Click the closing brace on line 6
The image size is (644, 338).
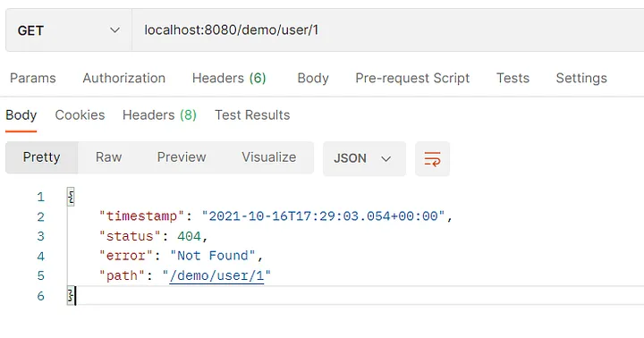point(71,296)
